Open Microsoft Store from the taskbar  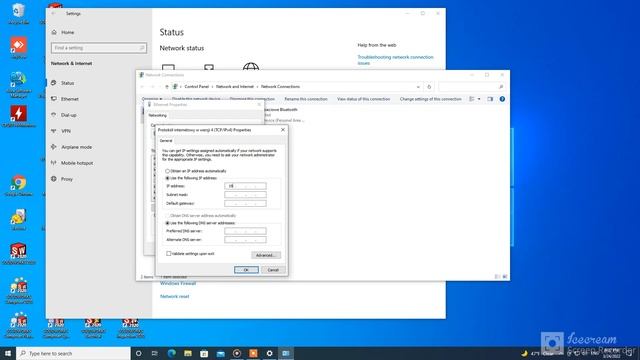coord(204,353)
